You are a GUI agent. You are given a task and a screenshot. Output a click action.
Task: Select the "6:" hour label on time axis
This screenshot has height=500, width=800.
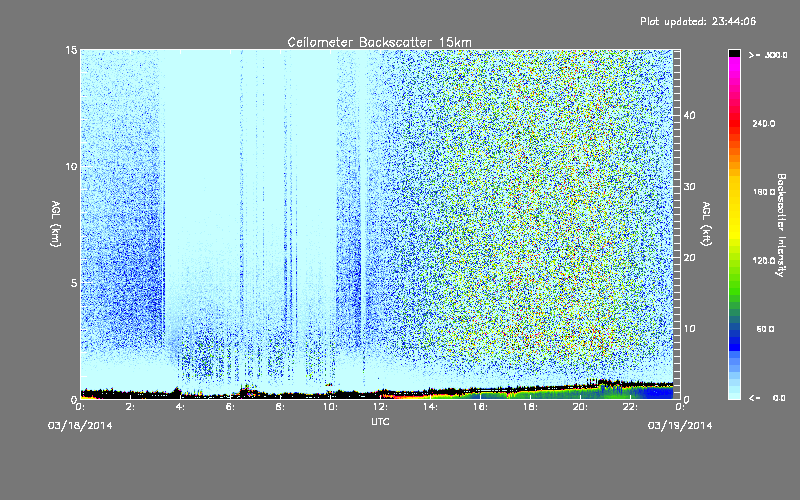231,407
